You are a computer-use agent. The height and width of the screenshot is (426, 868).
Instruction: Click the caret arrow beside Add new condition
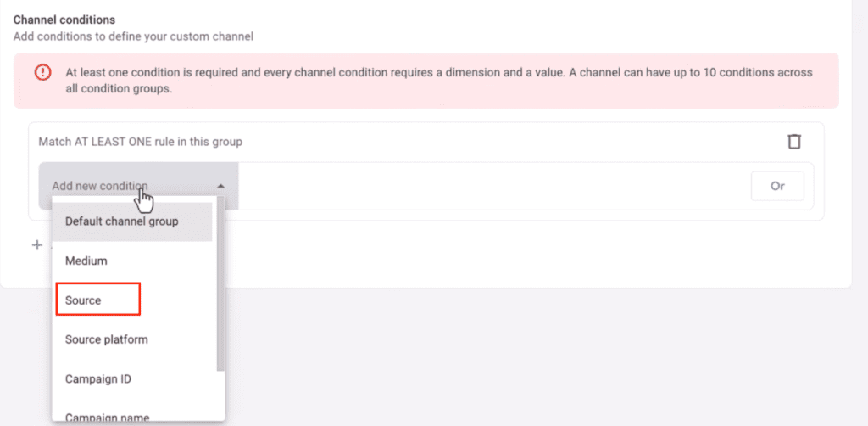pyautogui.click(x=220, y=186)
